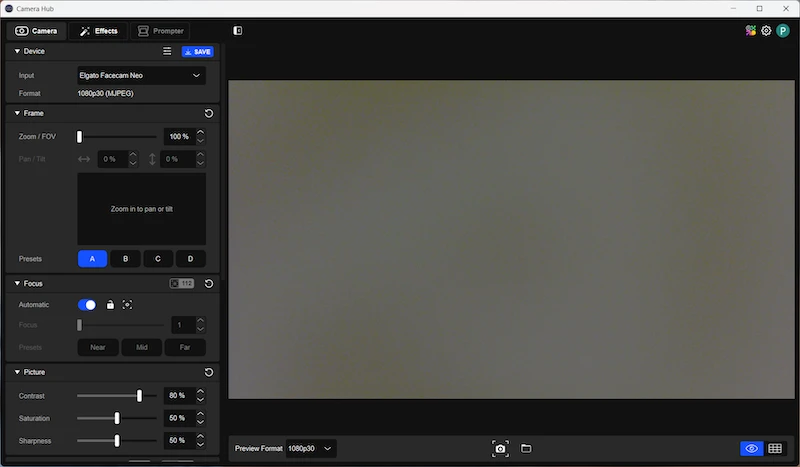Image resolution: width=800 pixels, height=467 pixels.
Task: Toggle the grid overlay button
Action: point(774,448)
